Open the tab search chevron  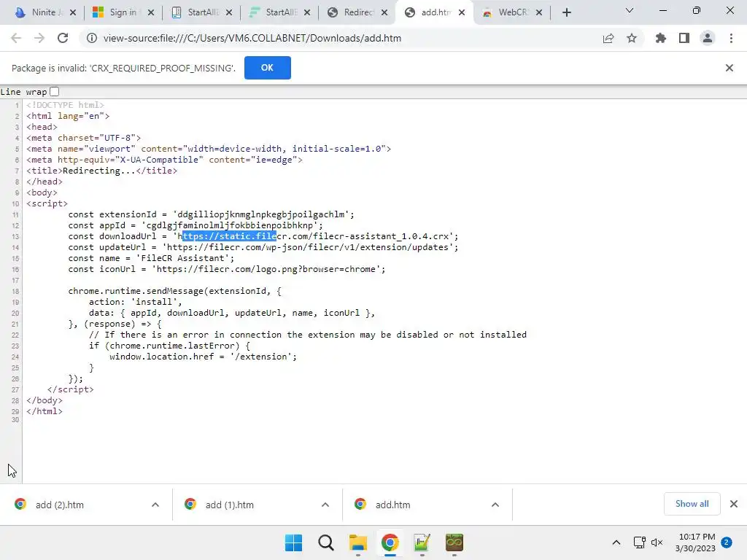[x=630, y=10]
